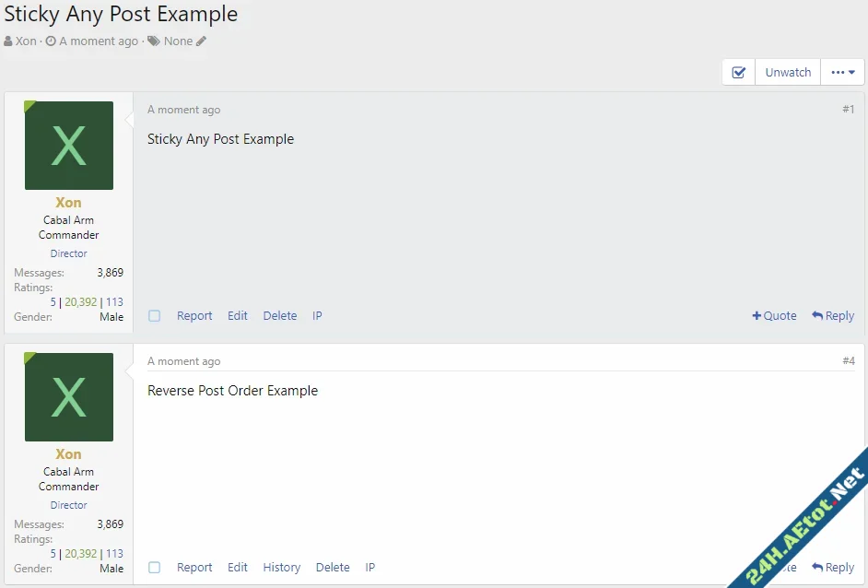This screenshot has width=868, height=588.
Task: Click the Report link under post #1
Action: pyautogui.click(x=194, y=315)
